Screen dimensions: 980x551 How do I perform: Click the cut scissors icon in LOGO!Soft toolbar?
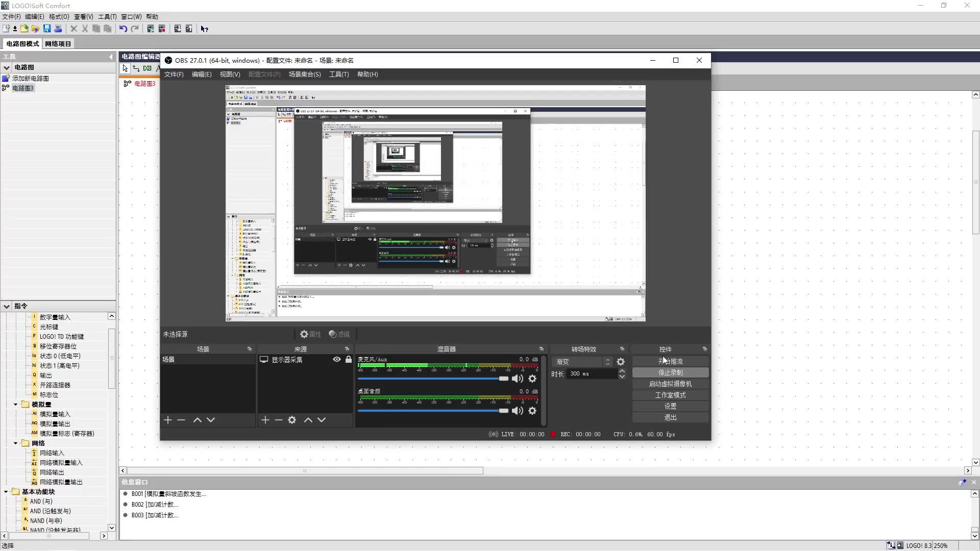(85, 29)
